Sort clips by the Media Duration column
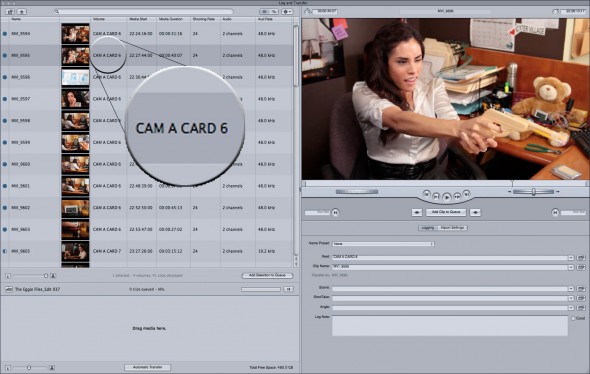 point(173,19)
